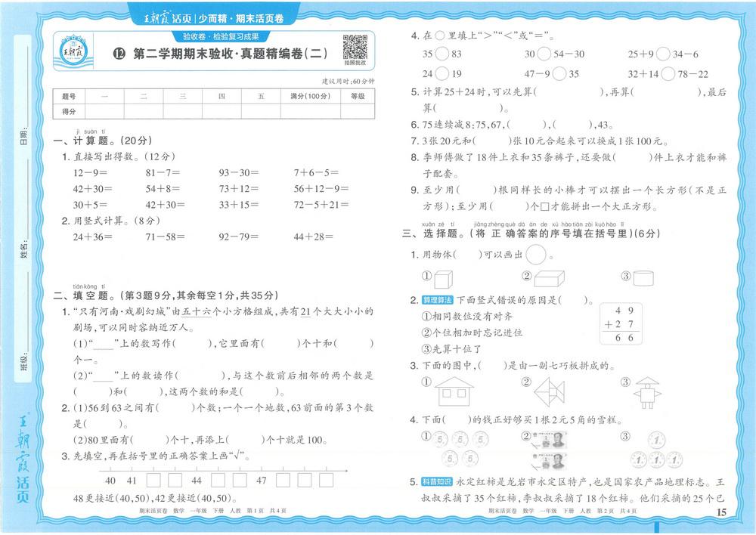Click the blue 验收卷·检验复习成果 banner
Image resolution: width=756 pixels, height=535 pixels.
click(221, 36)
